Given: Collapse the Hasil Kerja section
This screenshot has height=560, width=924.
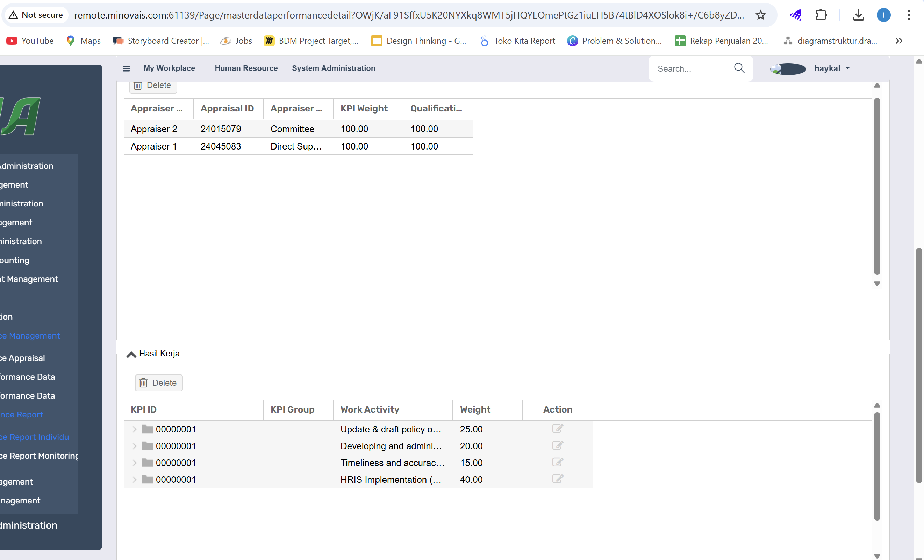Looking at the screenshot, I should point(131,354).
